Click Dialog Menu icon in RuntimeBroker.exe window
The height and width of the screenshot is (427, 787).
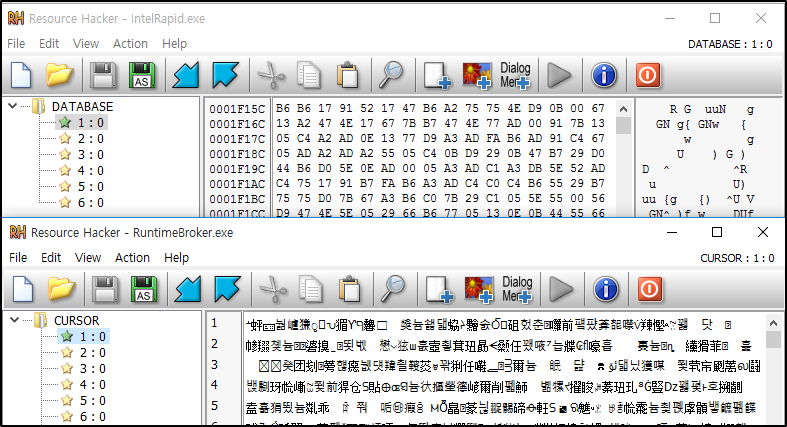(517, 290)
